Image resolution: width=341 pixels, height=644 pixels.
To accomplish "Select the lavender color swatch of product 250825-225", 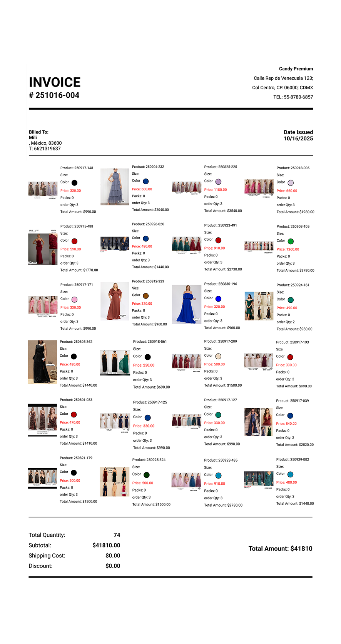I will click(218, 182).
